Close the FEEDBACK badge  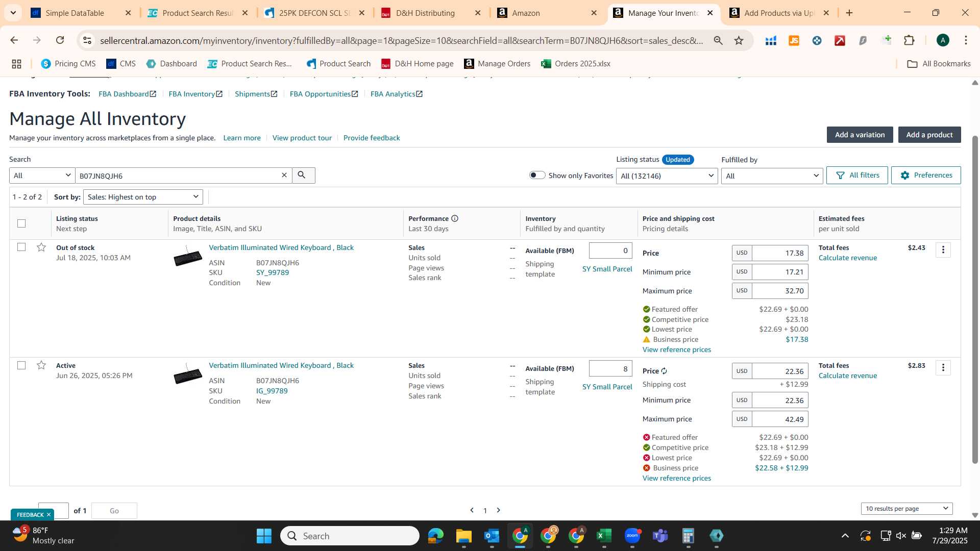[48, 515]
